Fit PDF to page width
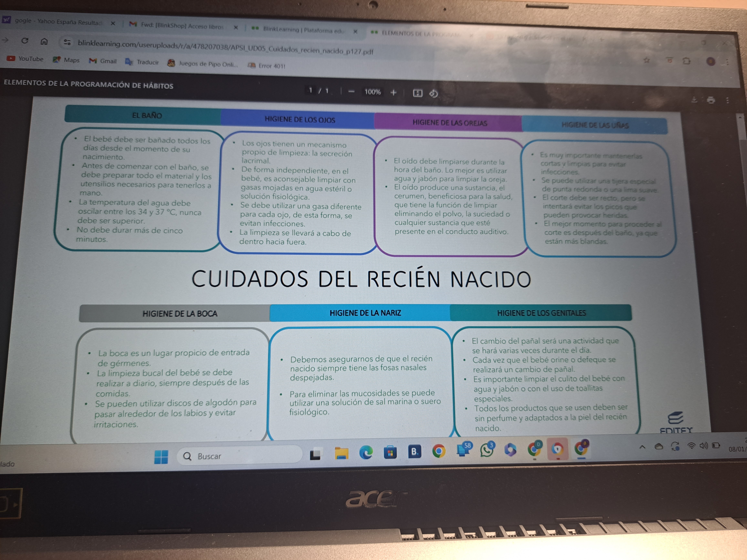The height and width of the screenshot is (560, 747). [417, 93]
